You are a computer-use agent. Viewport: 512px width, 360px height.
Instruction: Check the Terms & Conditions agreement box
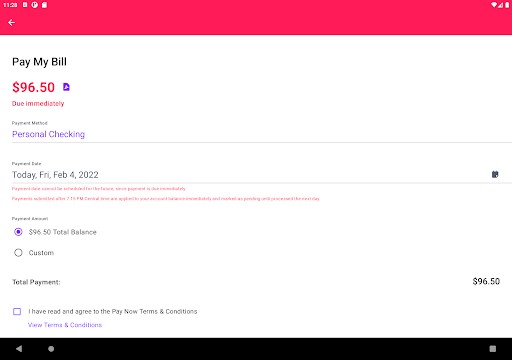tap(17, 312)
